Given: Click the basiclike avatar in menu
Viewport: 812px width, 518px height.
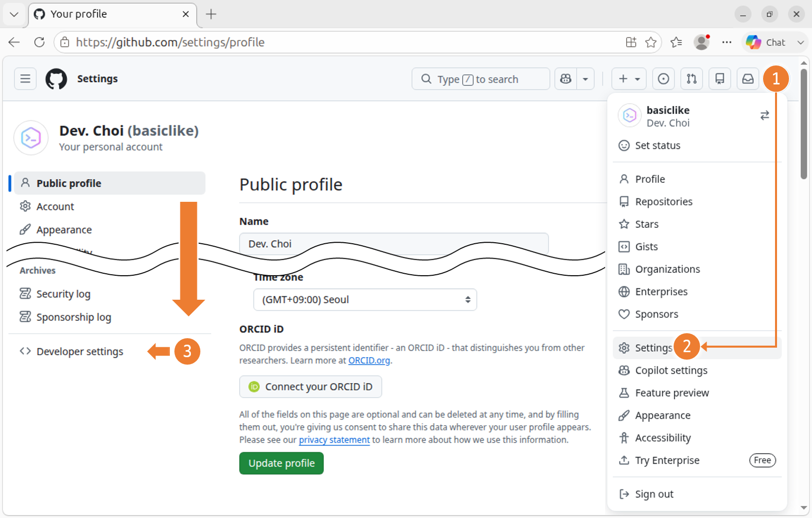Looking at the screenshot, I should [x=630, y=116].
